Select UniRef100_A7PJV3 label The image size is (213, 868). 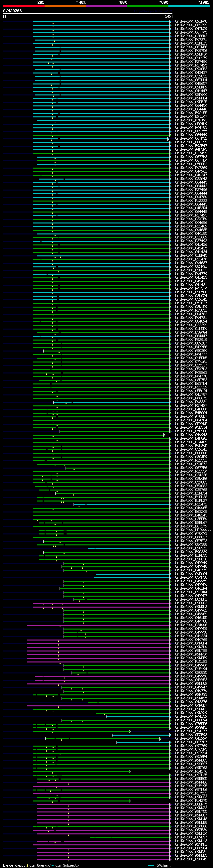click(x=191, y=120)
